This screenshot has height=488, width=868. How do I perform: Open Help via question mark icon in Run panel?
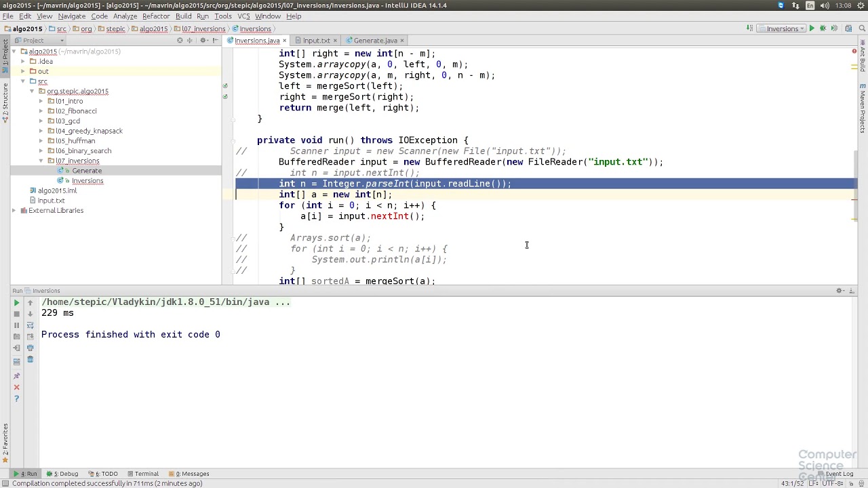pos(16,399)
